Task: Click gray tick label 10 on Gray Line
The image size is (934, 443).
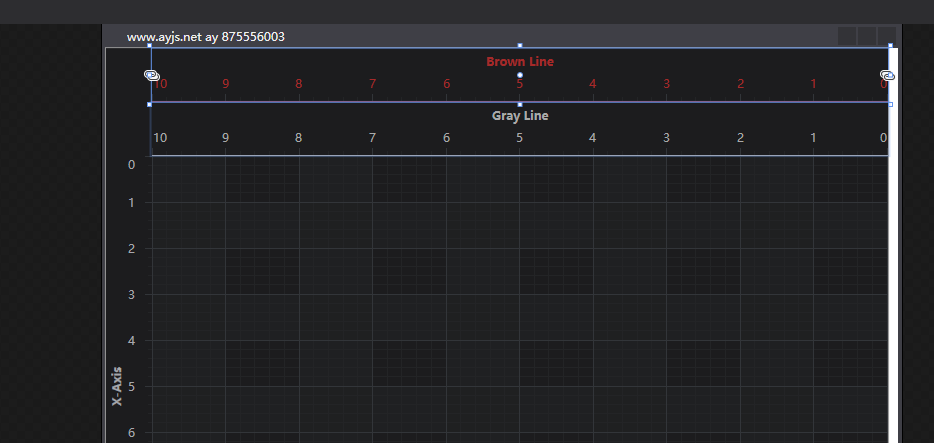Action: point(160,138)
